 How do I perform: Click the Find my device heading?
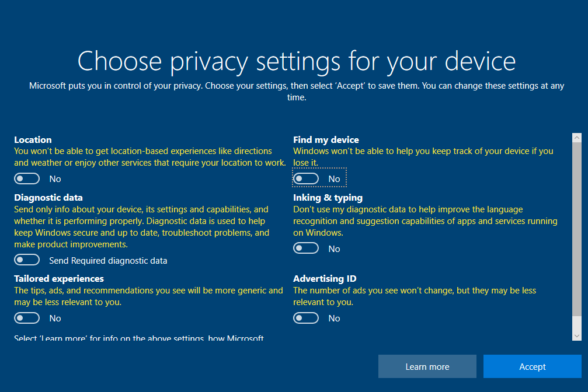pyautogui.click(x=326, y=140)
